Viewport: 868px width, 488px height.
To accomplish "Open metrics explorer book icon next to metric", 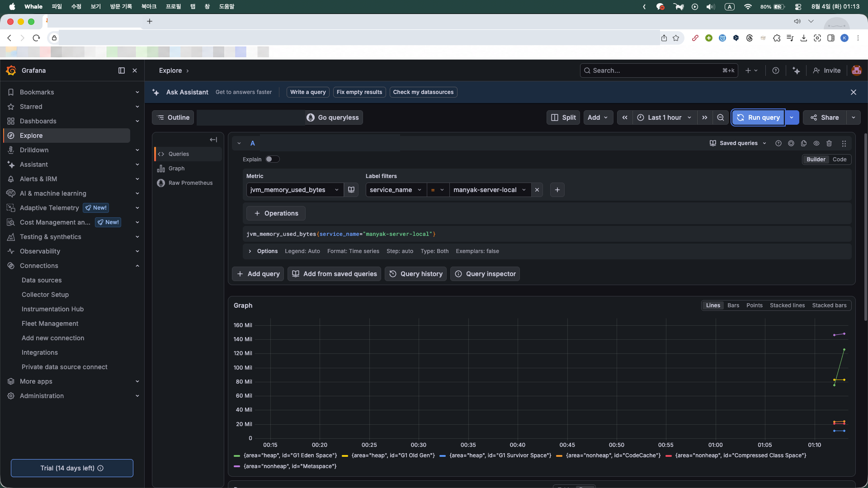I will click(x=351, y=190).
